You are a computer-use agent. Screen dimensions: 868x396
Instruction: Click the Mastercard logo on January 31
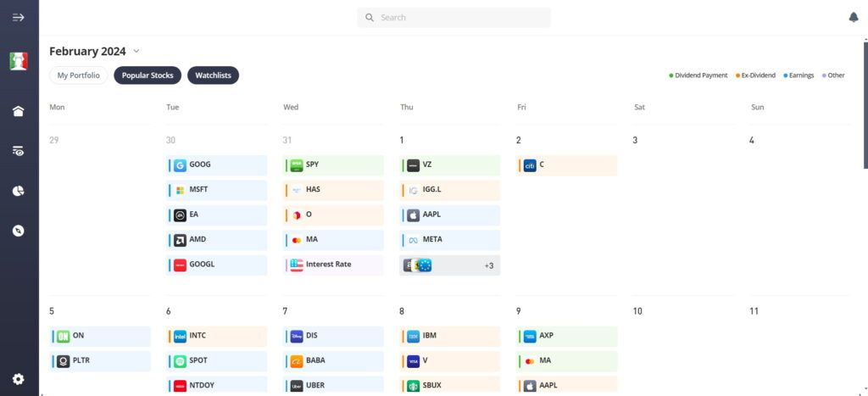point(297,240)
